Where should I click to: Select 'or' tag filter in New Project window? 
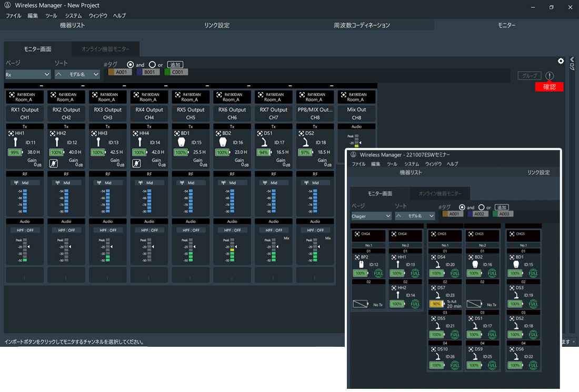[x=152, y=65]
